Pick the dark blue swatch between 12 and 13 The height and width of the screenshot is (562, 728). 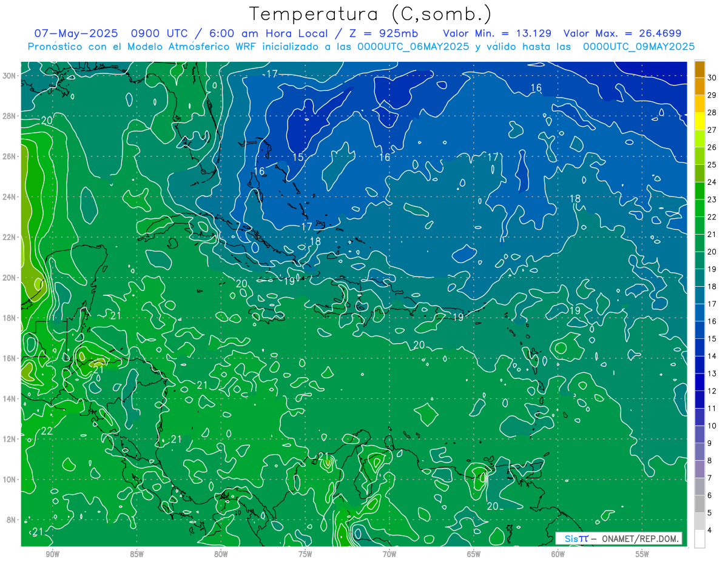tap(699, 383)
